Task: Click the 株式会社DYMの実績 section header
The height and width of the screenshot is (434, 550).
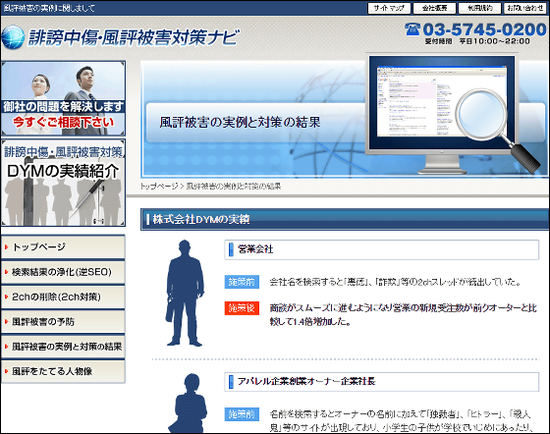Action: click(x=345, y=219)
